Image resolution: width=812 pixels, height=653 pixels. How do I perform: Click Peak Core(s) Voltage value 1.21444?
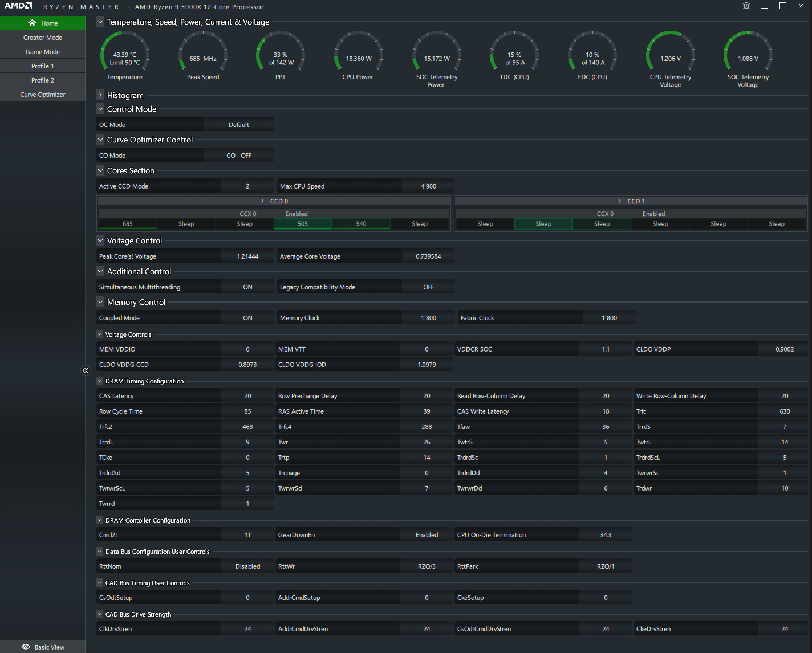(247, 256)
